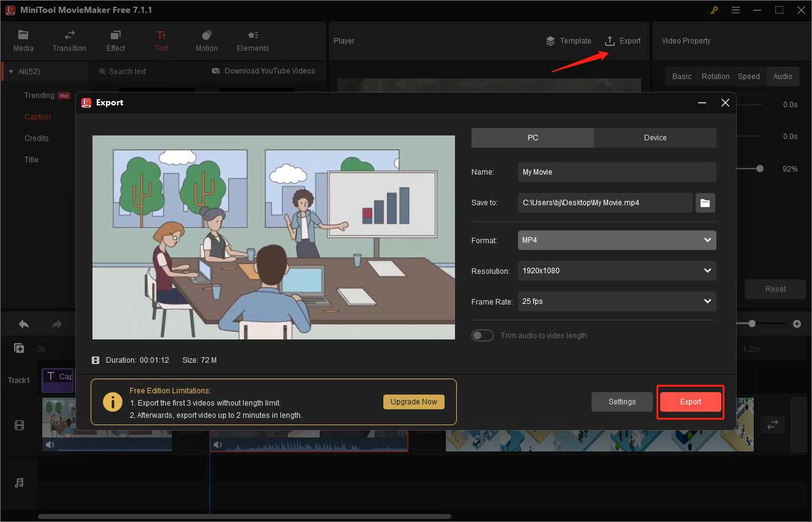This screenshot has height=522, width=812.
Task: Switch to the Device tab
Action: point(655,137)
